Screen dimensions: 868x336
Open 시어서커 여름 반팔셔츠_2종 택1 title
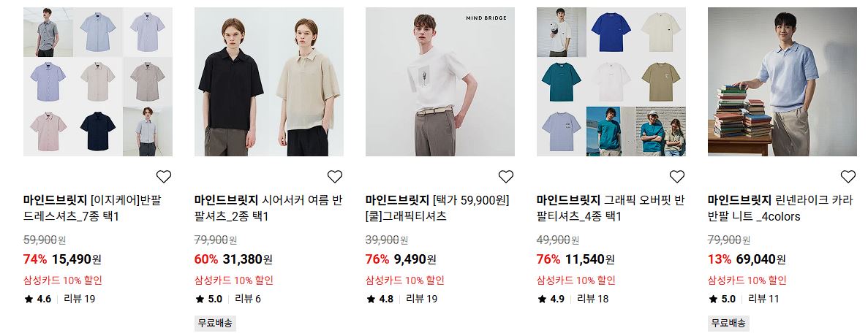coord(268,208)
